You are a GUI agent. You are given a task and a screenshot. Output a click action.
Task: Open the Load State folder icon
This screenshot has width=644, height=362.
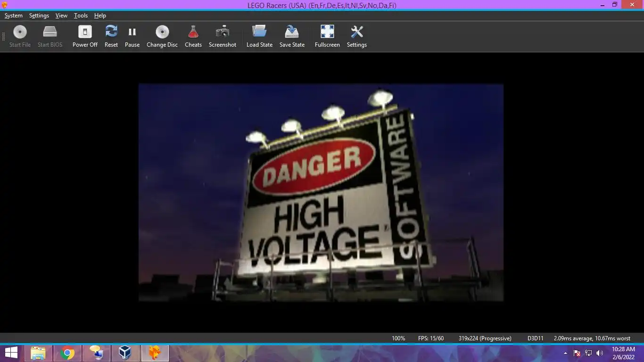point(259,36)
